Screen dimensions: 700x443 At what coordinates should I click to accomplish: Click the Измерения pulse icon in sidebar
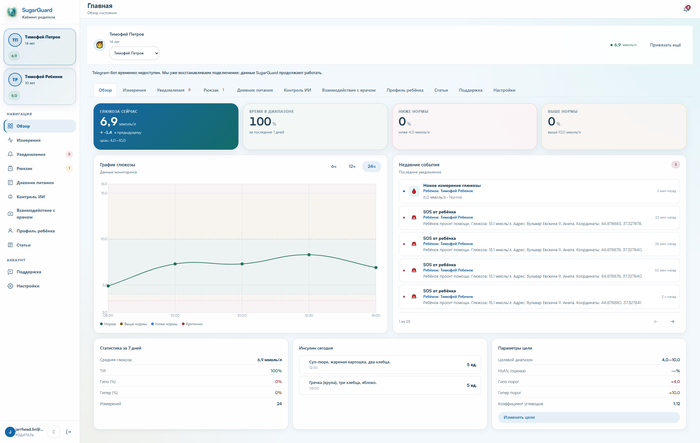10,140
